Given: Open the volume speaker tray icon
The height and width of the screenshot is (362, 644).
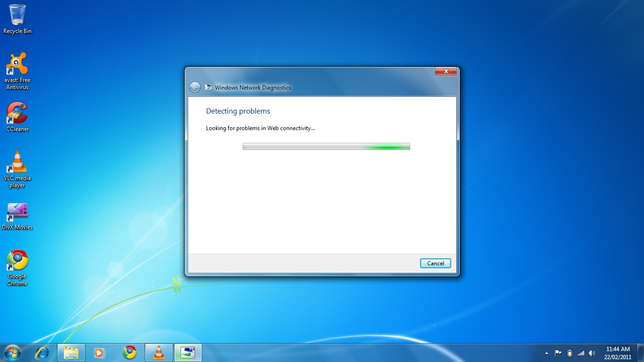Looking at the screenshot, I should tap(592, 353).
